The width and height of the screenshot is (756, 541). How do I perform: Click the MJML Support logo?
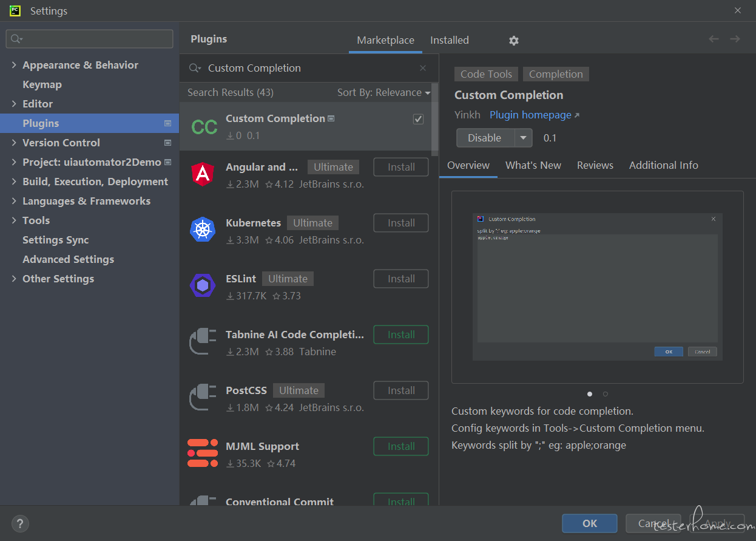pos(203,453)
